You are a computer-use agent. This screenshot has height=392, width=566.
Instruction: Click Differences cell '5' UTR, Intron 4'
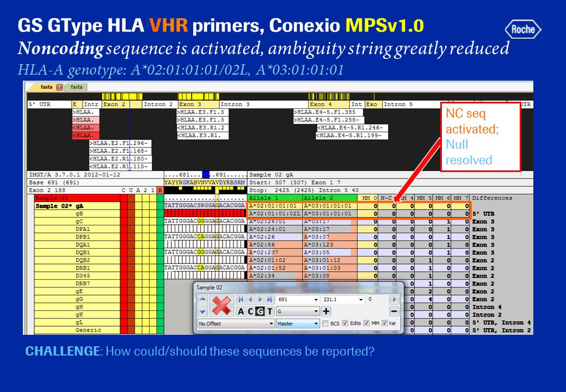point(501,322)
